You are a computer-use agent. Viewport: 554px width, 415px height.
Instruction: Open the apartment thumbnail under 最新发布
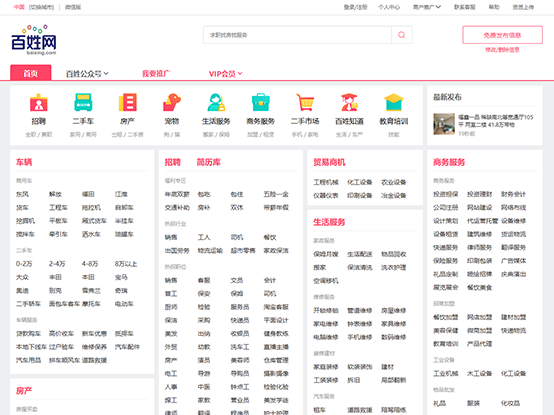pos(444,124)
